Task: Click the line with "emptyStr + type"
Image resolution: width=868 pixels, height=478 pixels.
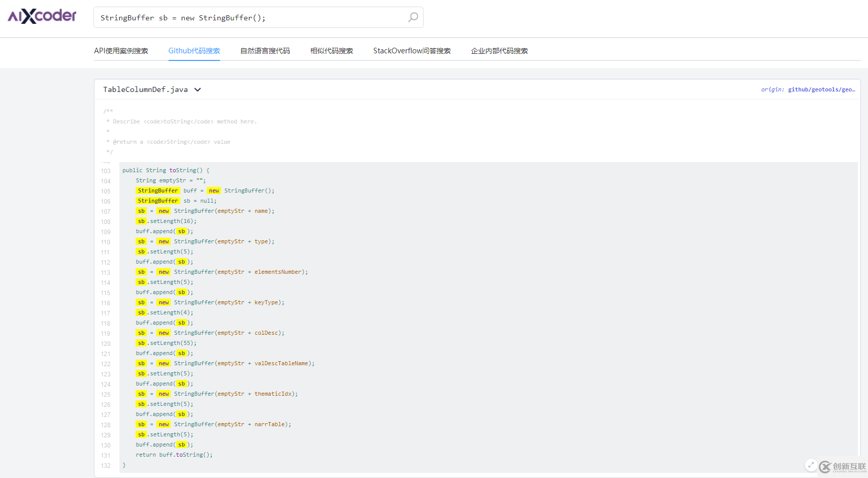Action: pos(205,241)
